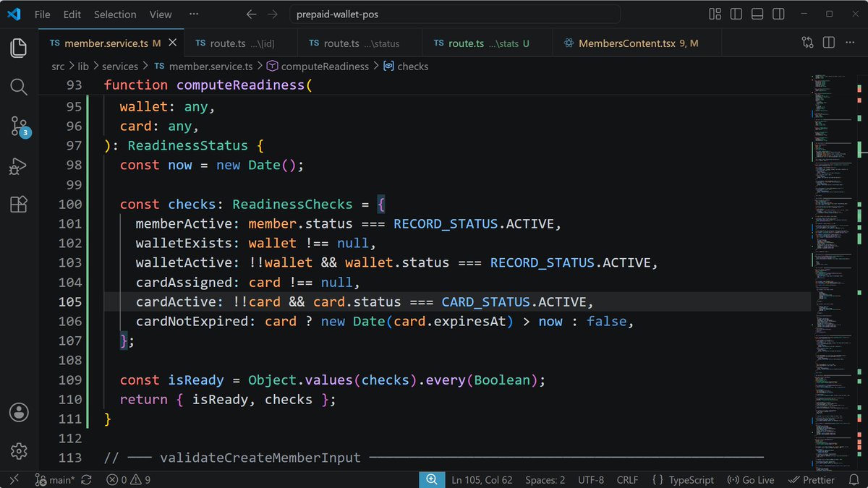Go forward with the right arrow

click(x=273, y=14)
